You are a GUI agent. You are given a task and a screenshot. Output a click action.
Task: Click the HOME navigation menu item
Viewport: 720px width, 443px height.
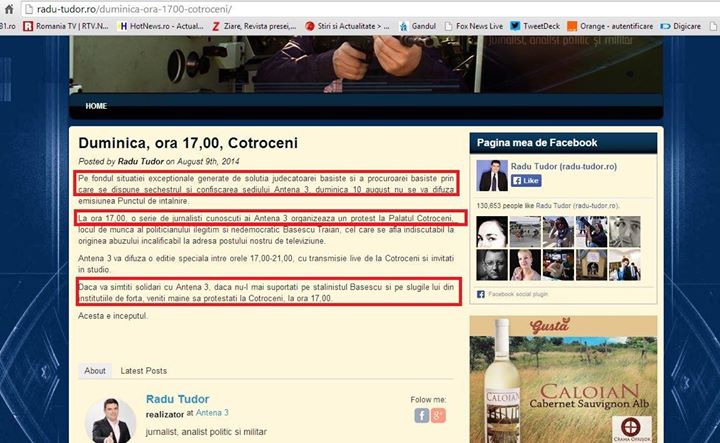click(96, 106)
